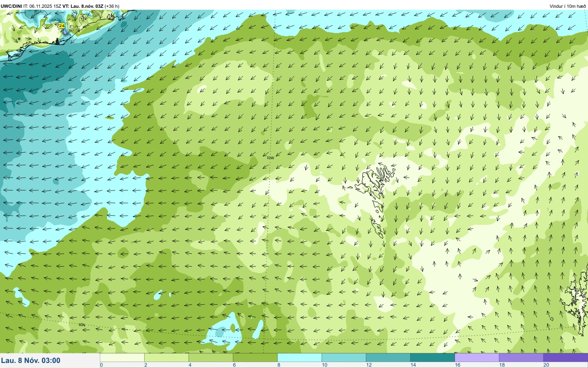Select the 10–12 m/s cyan legend swatch
This screenshot has height=368, width=588.
[x=344, y=357]
